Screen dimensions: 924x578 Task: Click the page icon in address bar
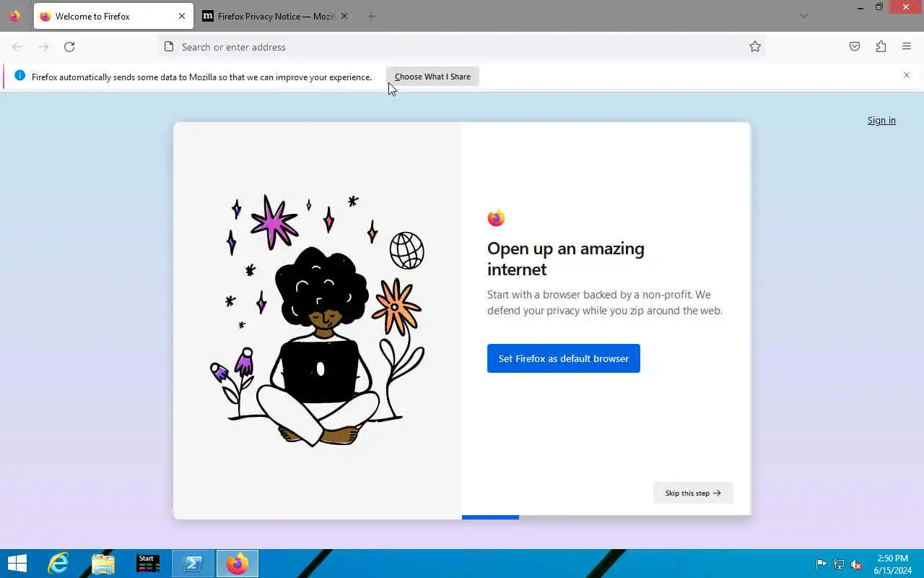pyautogui.click(x=169, y=47)
